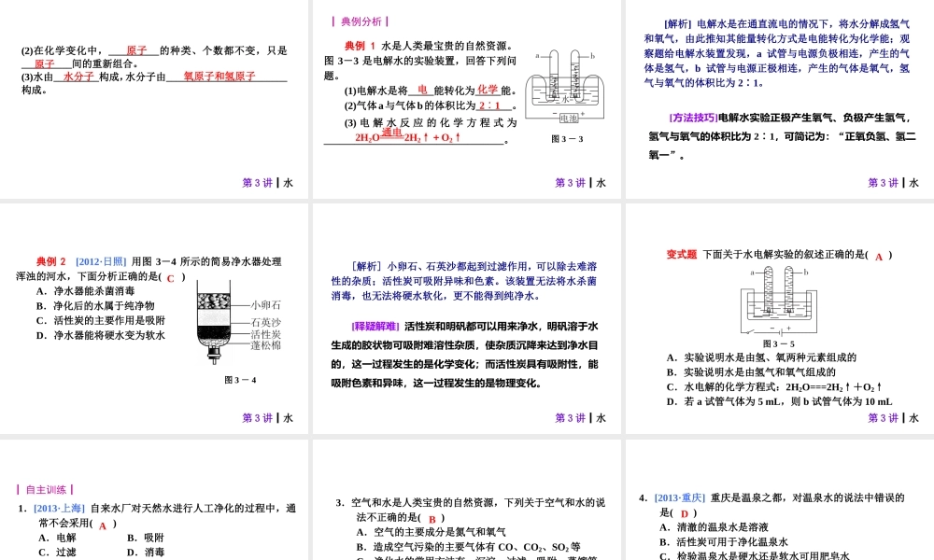Click the caption 图 3-3
Viewport: 934px width, 560px height.
[x=567, y=139]
